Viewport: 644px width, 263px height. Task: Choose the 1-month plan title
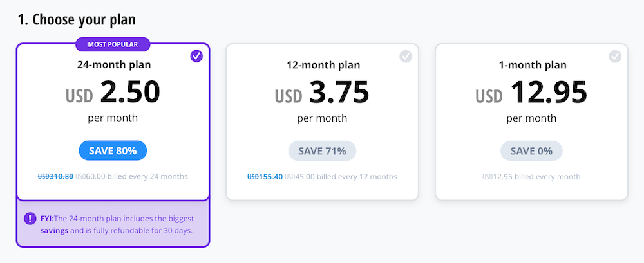pos(531,64)
